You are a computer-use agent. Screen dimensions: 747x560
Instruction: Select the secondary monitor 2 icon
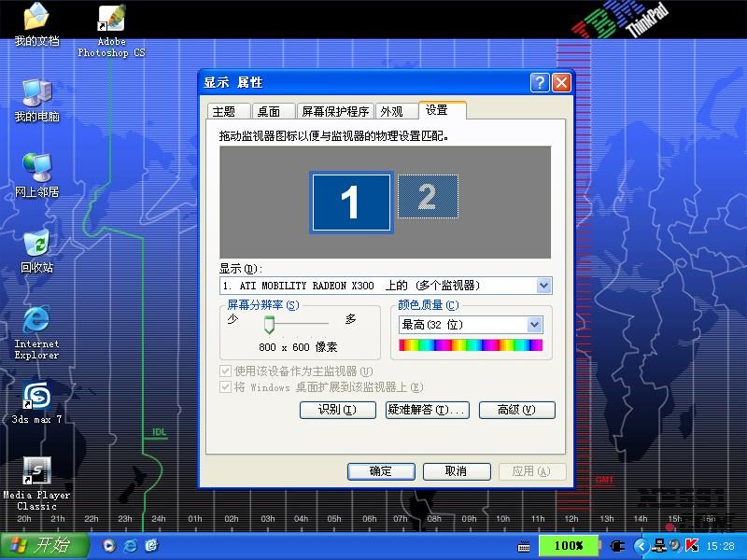tap(428, 196)
